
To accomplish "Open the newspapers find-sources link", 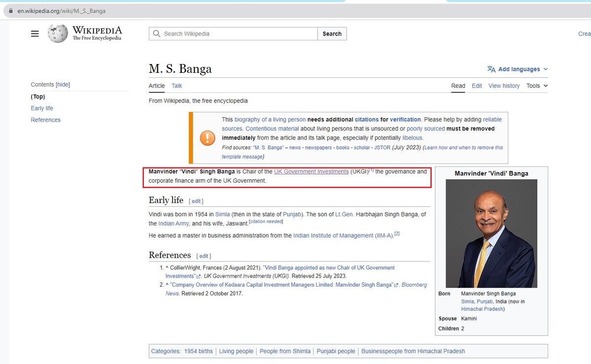I will (318, 148).
